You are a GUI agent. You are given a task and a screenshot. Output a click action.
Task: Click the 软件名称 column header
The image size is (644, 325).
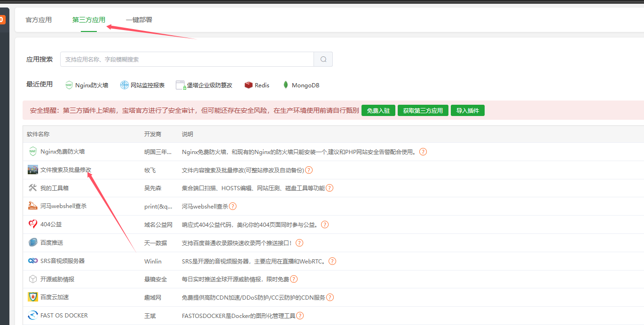(38, 134)
